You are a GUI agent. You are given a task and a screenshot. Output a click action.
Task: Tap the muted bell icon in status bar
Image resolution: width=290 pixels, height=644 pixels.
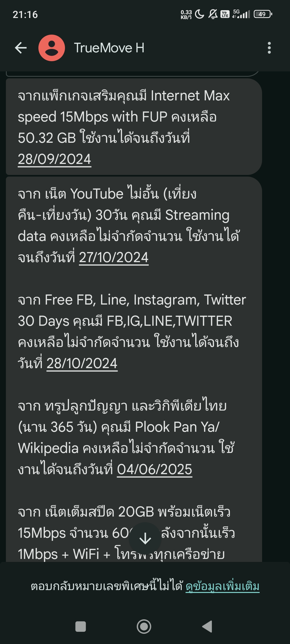point(213,14)
